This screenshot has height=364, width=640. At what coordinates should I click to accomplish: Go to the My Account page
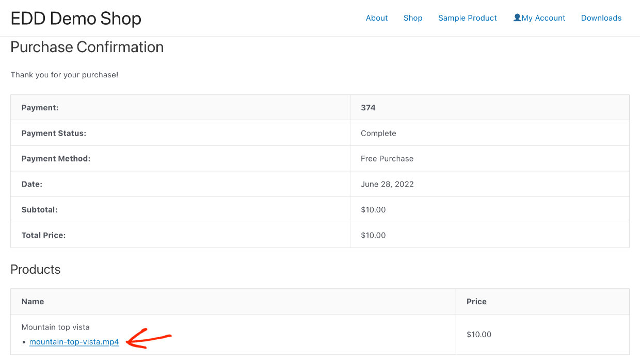click(x=543, y=18)
